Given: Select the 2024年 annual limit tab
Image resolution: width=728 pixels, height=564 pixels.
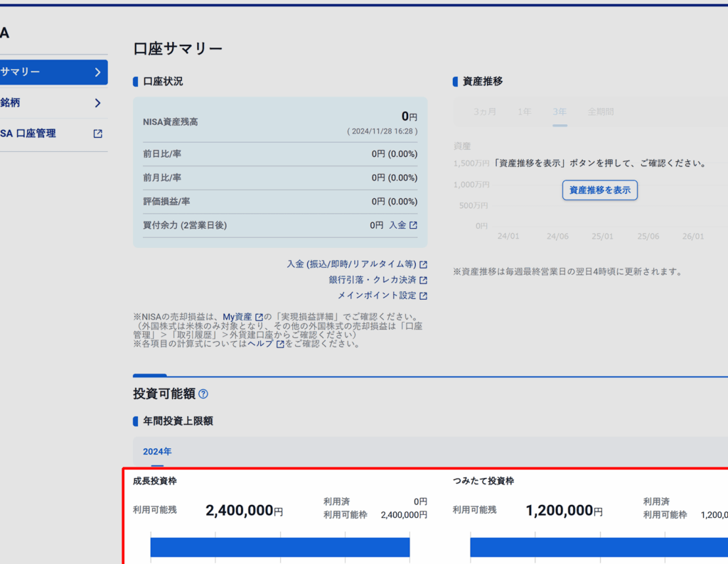Looking at the screenshot, I should (157, 451).
